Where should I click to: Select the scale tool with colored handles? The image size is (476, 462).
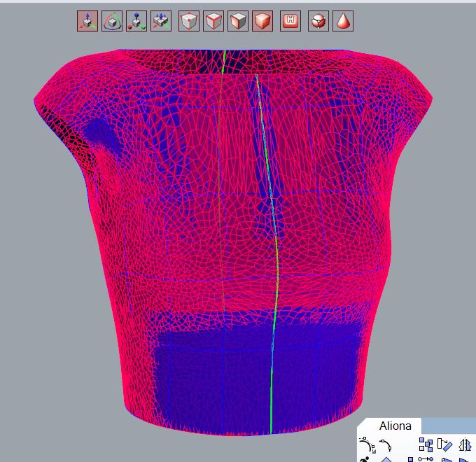[136, 21]
